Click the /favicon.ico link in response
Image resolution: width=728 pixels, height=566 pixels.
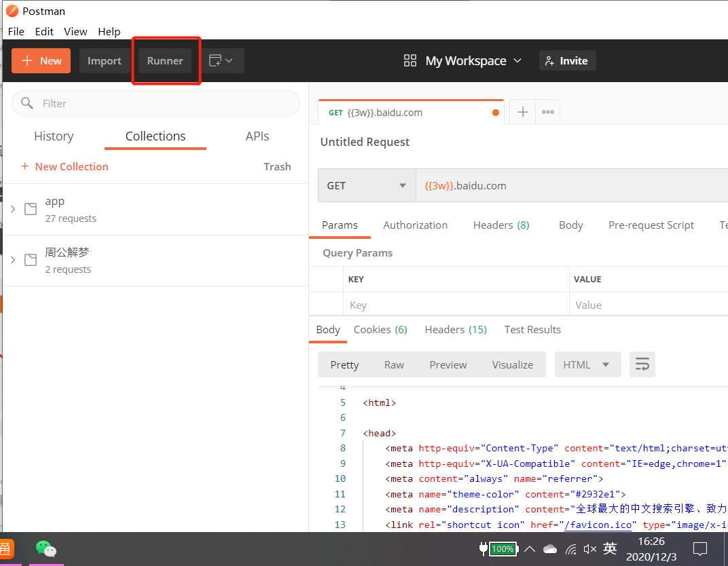pyautogui.click(x=598, y=525)
